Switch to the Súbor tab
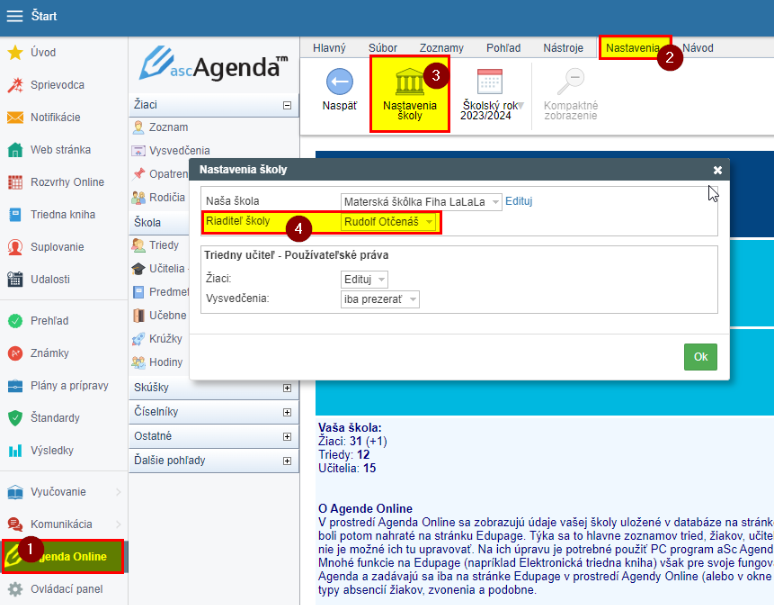 pyautogui.click(x=383, y=48)
